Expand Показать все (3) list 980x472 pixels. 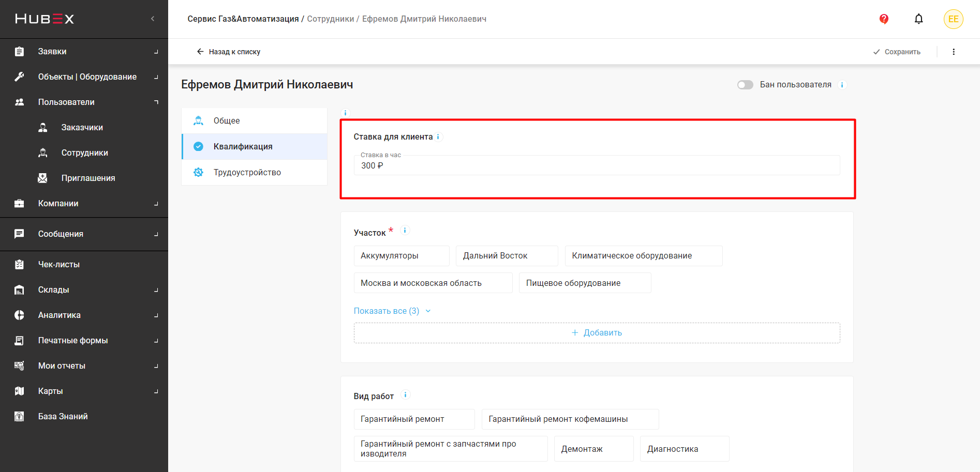point(392,311)
